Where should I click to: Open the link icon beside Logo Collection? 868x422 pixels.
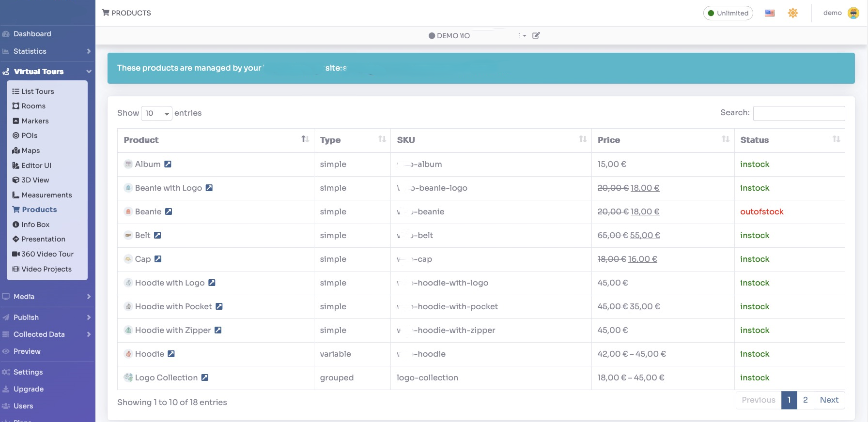point(205,377)
